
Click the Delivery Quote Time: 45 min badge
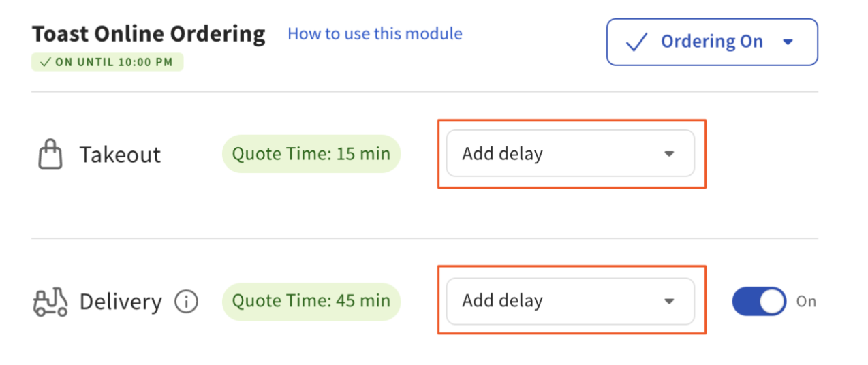click(311, 301)
